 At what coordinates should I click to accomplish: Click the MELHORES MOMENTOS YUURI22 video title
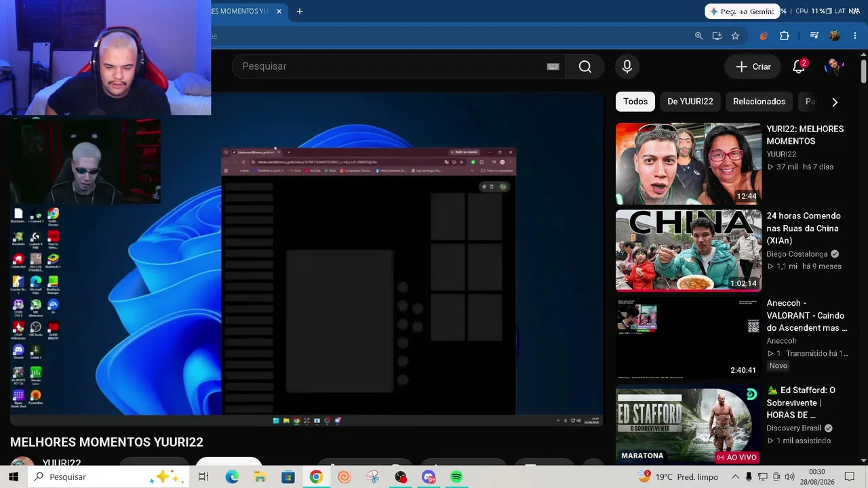click(106, 442)
